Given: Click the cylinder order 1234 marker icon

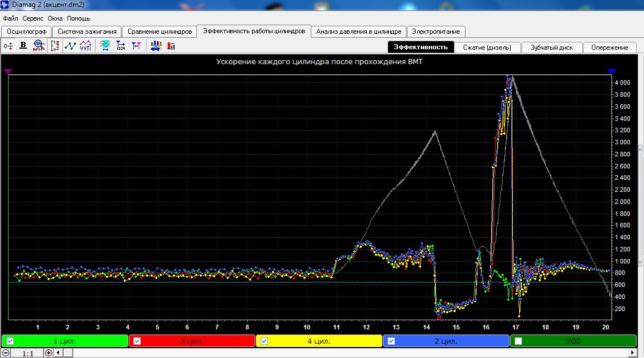Looking at the screenshot, I should pos(121,46).
